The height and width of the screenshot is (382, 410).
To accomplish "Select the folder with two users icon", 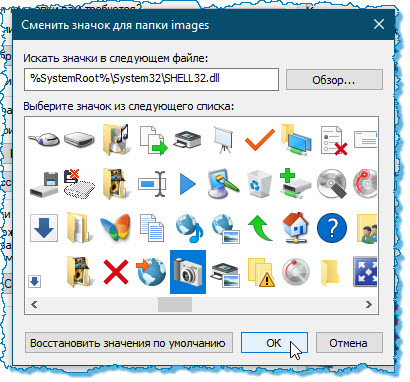I will click(367, 228).
